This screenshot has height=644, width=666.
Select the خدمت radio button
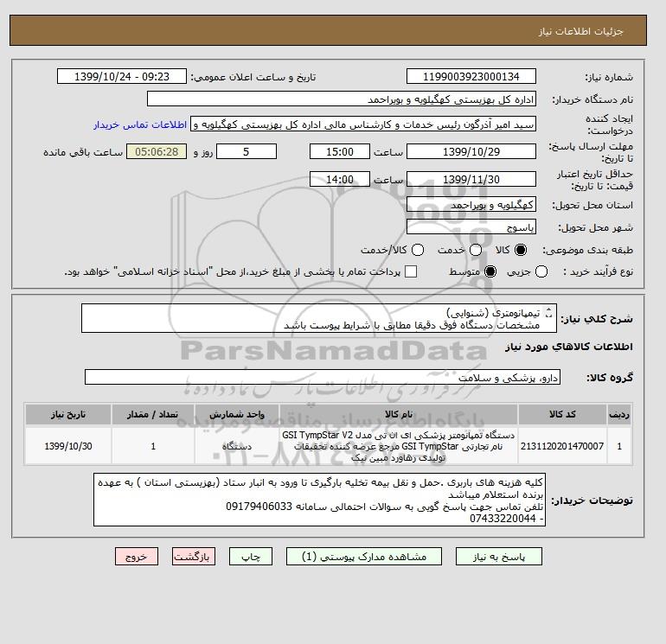(x=476, y=250)
